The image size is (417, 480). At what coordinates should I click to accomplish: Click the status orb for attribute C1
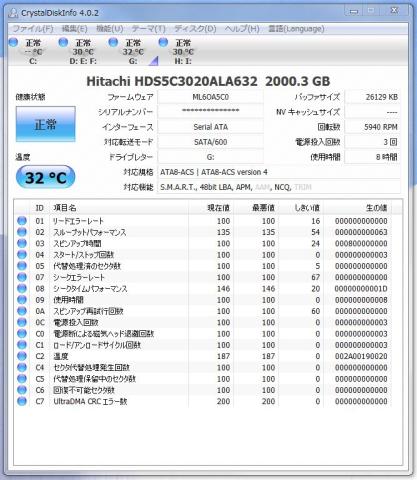click(22, 345)
